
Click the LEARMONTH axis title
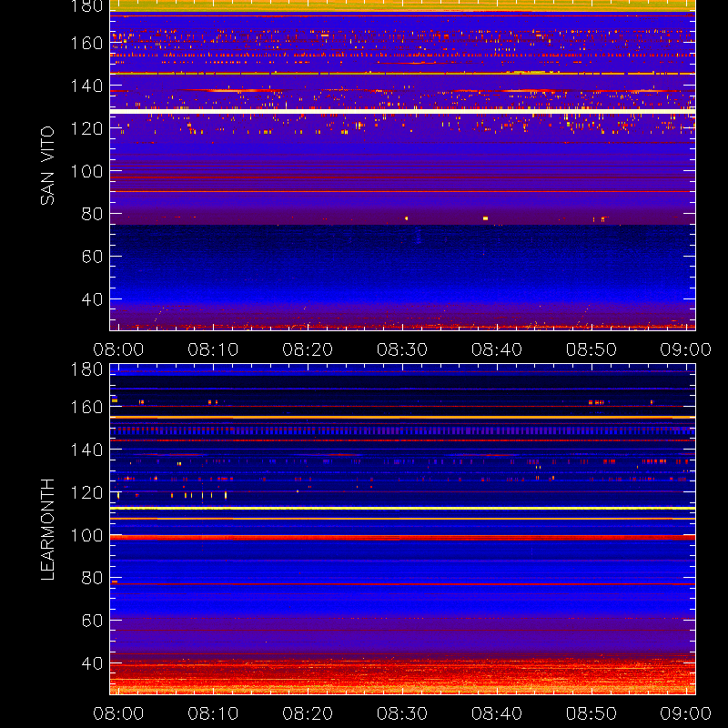coord(47,530)
